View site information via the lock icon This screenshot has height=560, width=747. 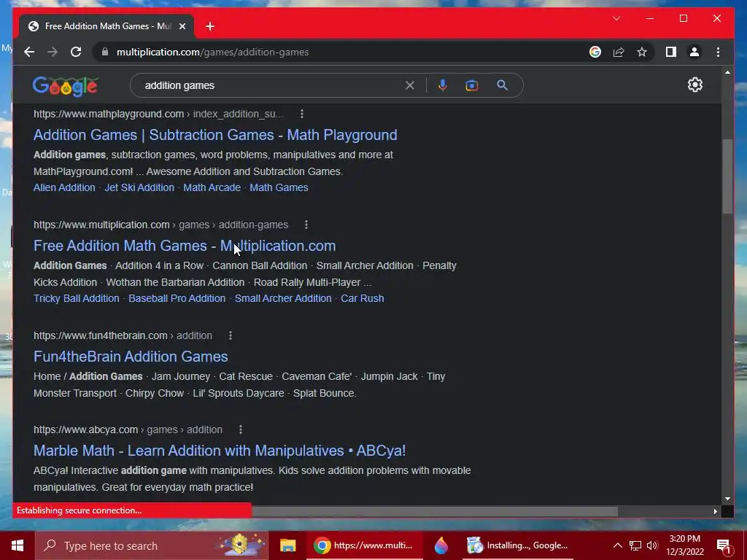coord(105,52)
